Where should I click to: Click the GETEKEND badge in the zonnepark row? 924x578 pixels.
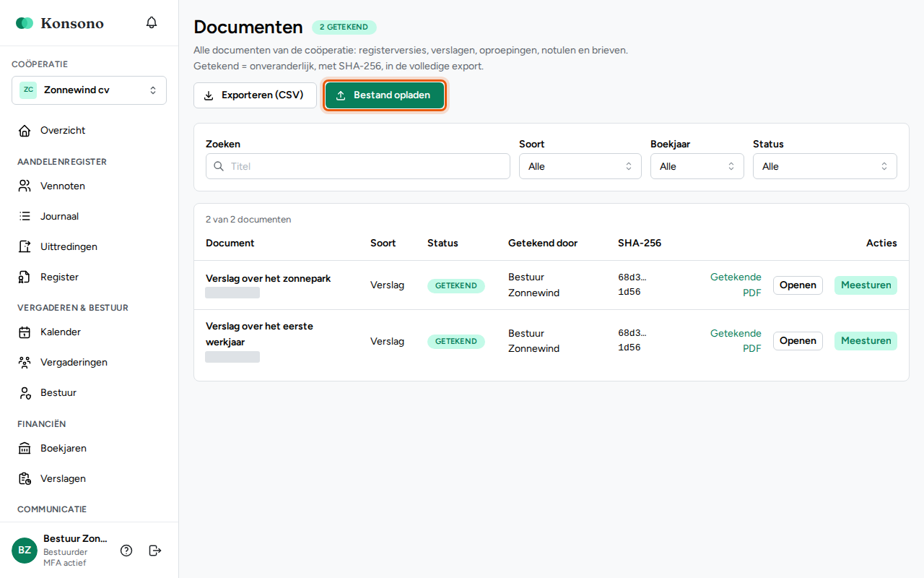[456, 286]
